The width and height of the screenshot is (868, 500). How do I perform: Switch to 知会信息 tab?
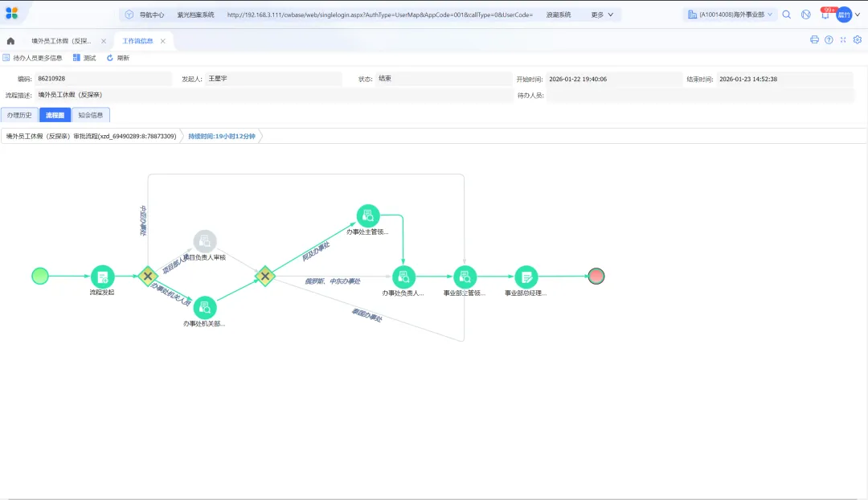tap(90, 115)
